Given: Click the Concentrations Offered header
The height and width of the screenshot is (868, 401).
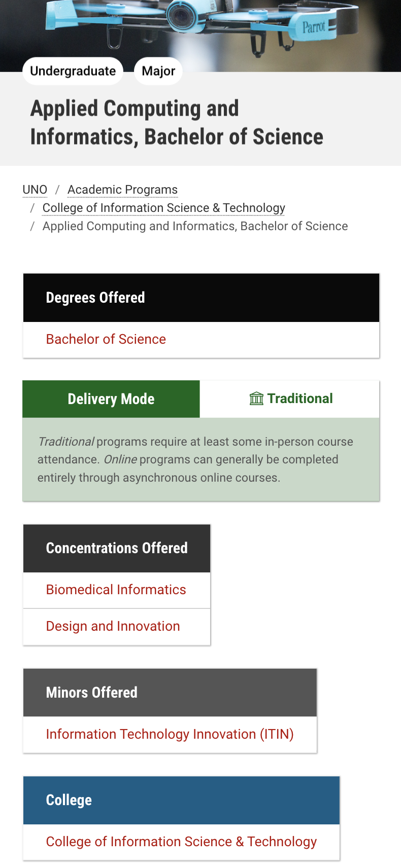Looking at the screenshot, I should point(117,548).
